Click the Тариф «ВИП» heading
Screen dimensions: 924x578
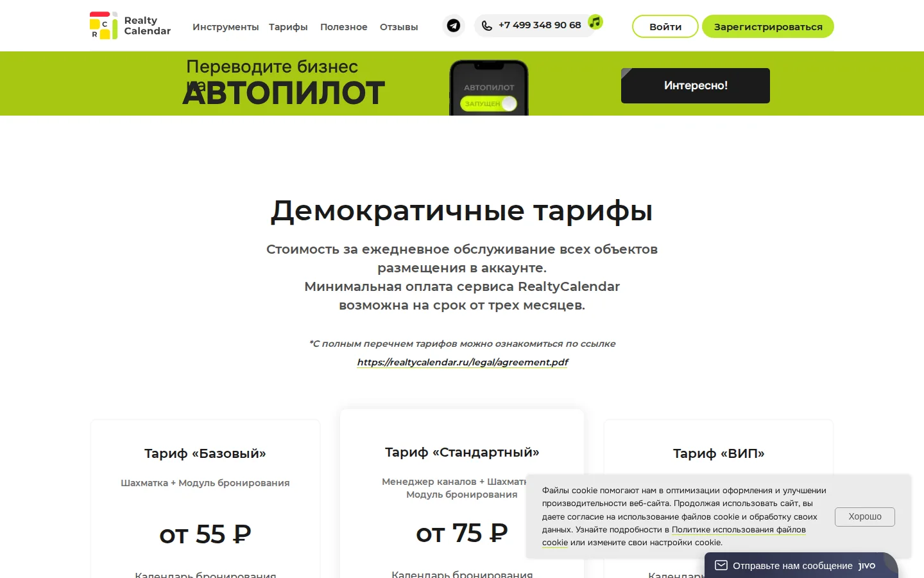(x=719, y=453)
